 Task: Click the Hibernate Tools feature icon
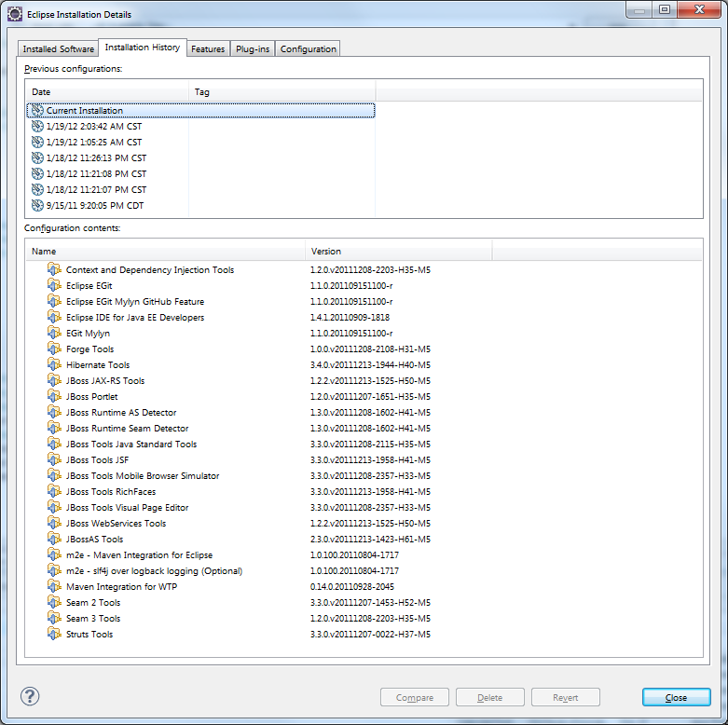click(x=54, y=364)
